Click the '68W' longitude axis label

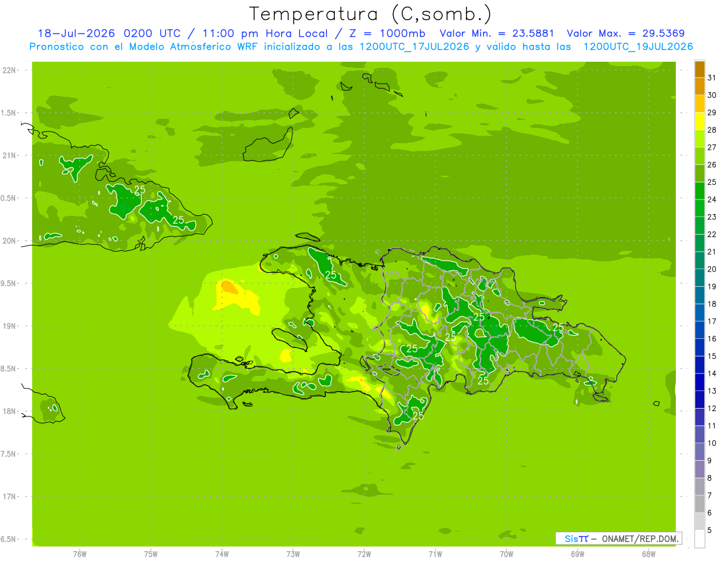tap(649, 554)
